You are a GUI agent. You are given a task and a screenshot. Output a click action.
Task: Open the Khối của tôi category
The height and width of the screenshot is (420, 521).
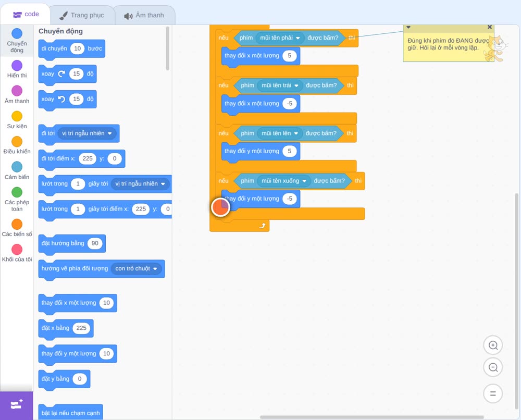tap(17, 249)
